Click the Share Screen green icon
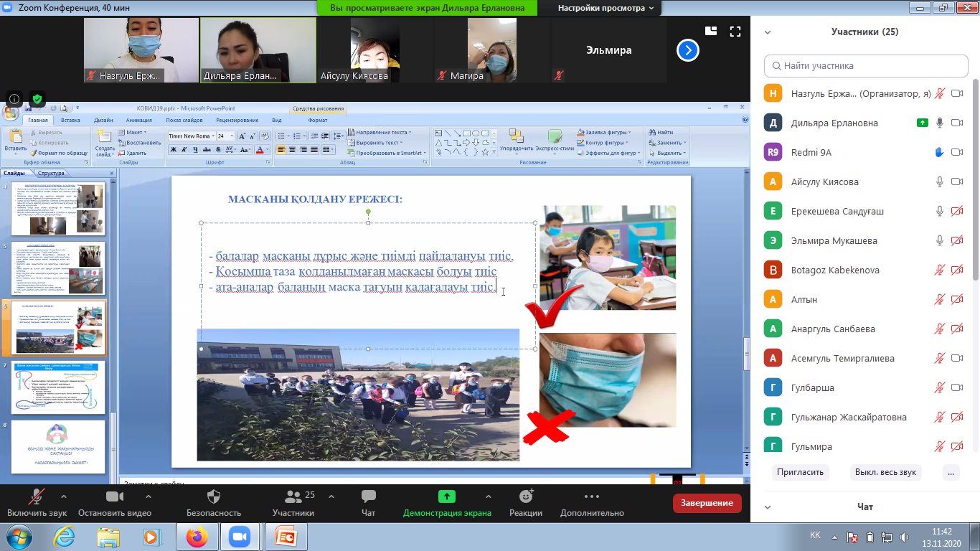This screenshot has width=980, height=551. tap(446, 496)
